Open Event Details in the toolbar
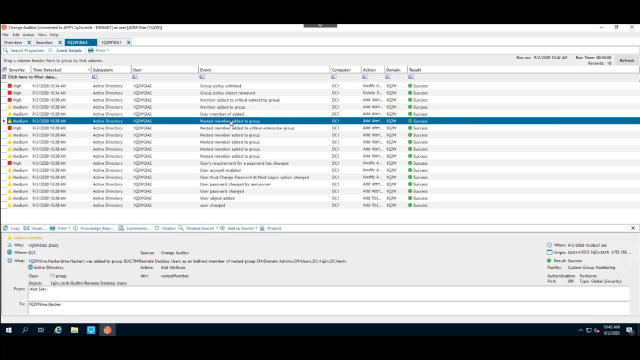Viewport: 640px width, 360px height. click(65, 50)
